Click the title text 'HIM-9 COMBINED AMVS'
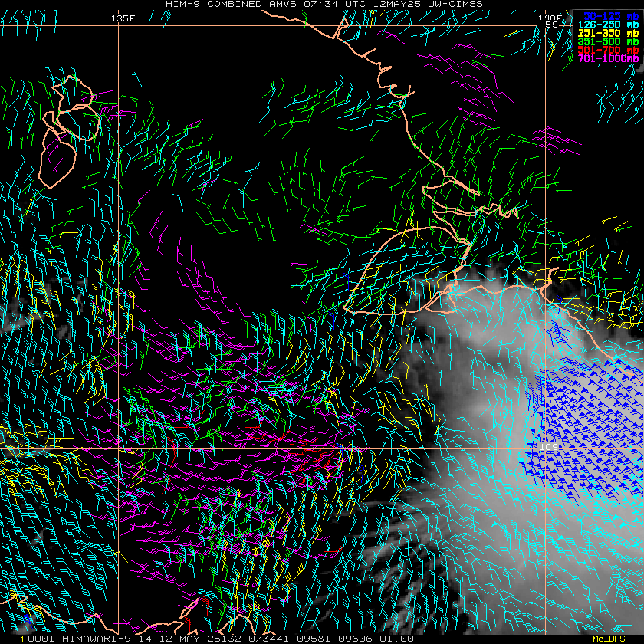Viewport: 644px width, 644px height. pyautogui.click(x=232, y=4)
